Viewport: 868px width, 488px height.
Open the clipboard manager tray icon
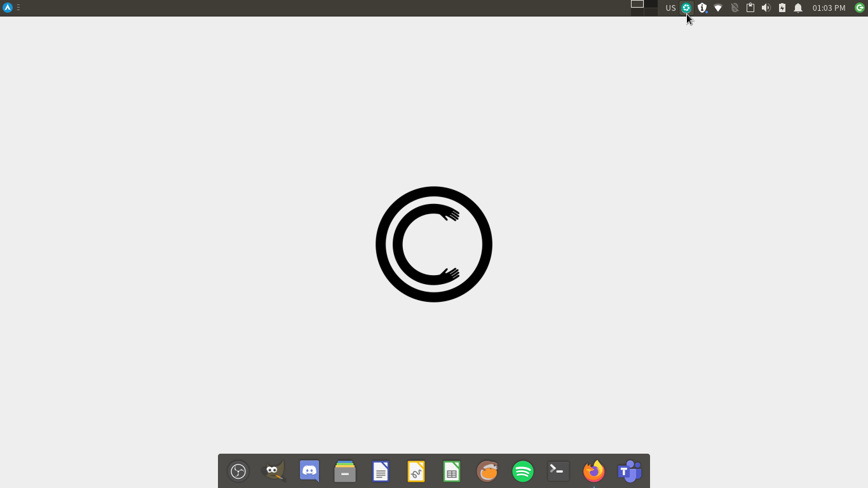[750, 8]
